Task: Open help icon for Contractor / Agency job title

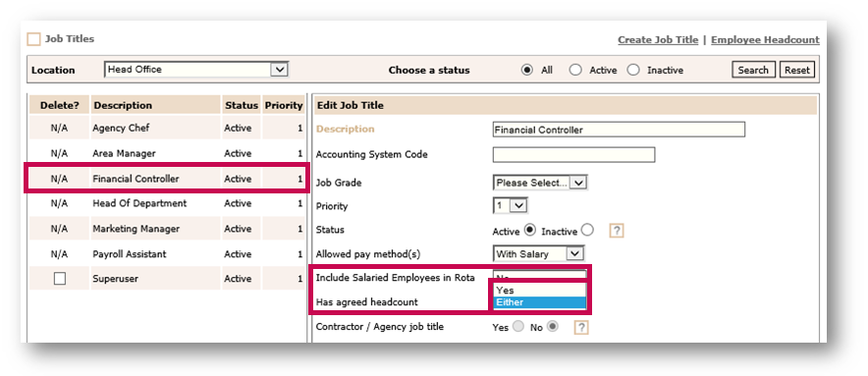Action: [x=581, y=327]
